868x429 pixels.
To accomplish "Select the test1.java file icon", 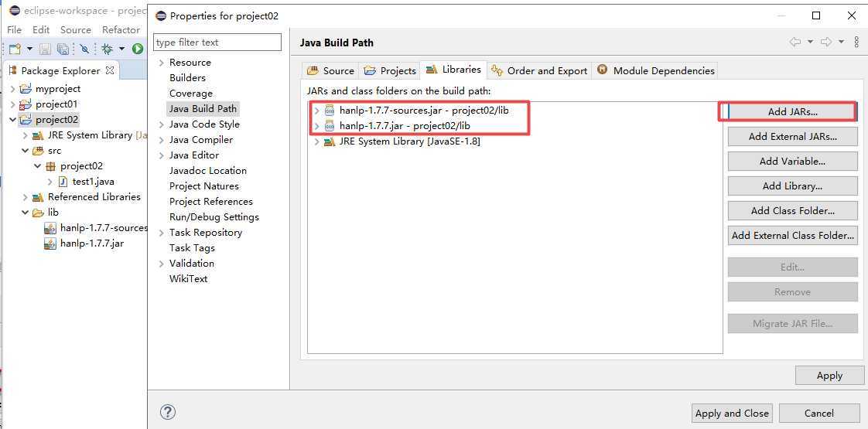I will click(x=63, y=182).
